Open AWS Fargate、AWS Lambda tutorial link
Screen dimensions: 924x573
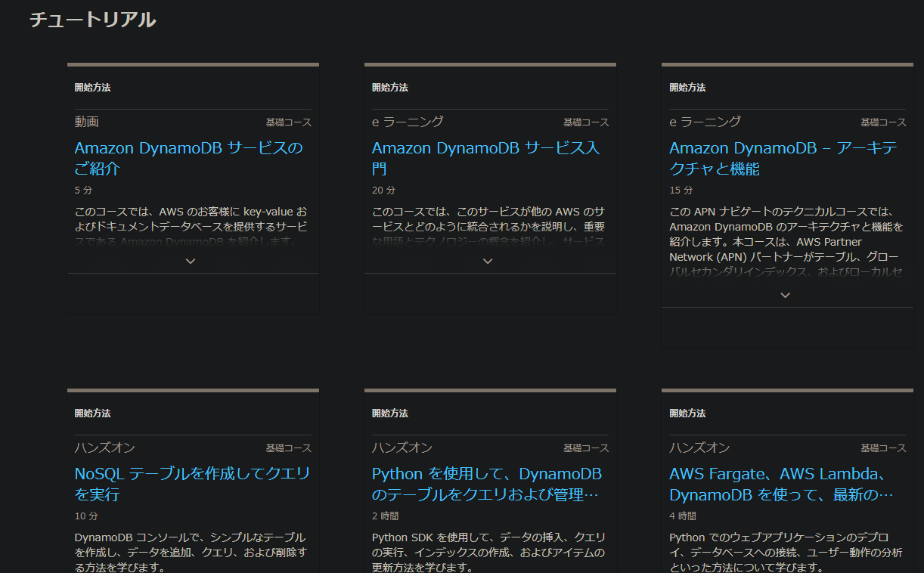pos(782,484)
